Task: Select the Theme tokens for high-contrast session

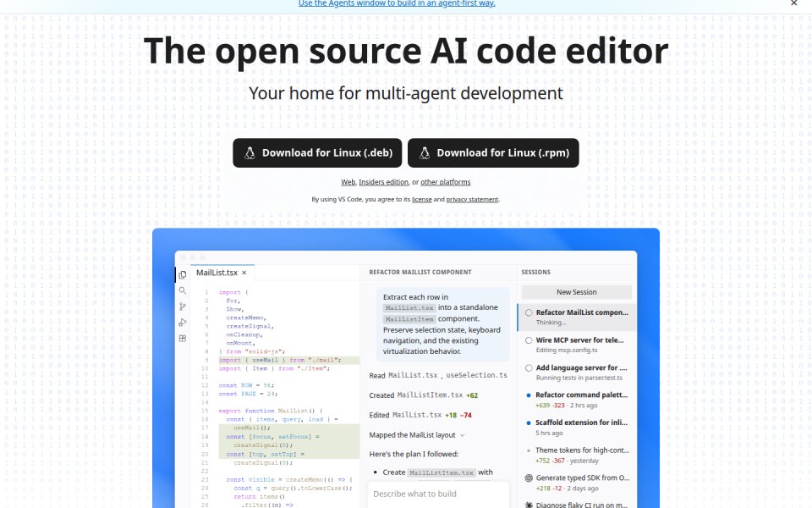Action: click(576, 455)
